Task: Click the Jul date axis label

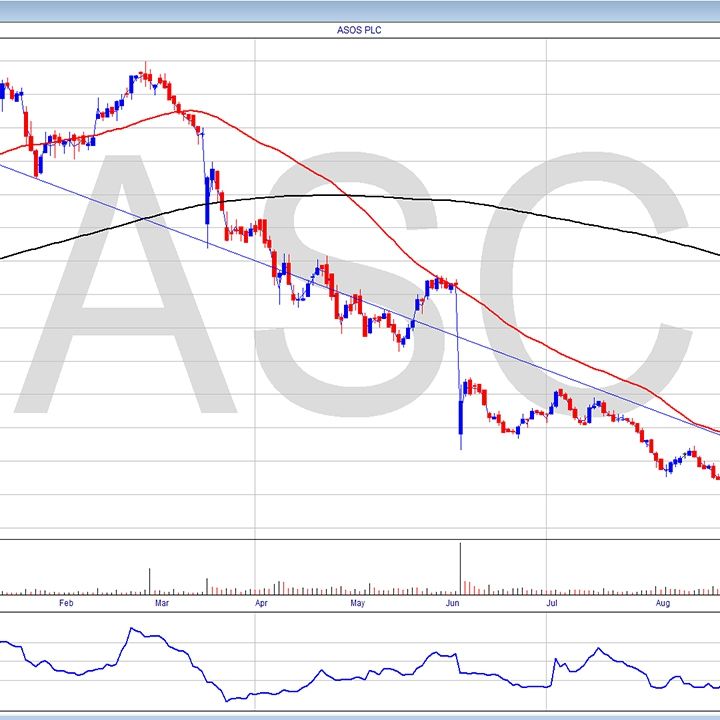Action: (551, 603)
